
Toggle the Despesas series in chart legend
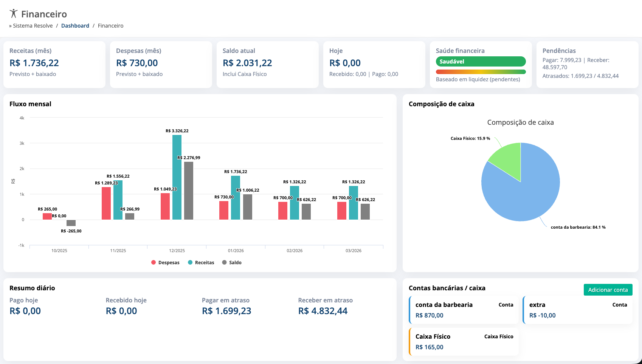click(165, 262)
